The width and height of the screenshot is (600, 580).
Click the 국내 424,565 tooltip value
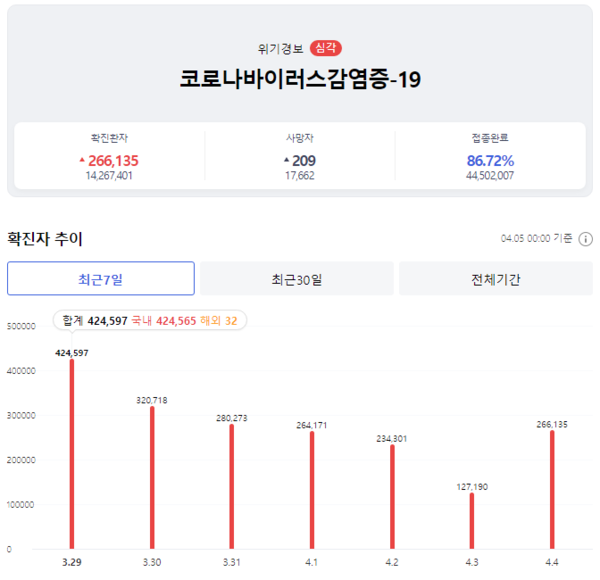click(x=164, y=321)
